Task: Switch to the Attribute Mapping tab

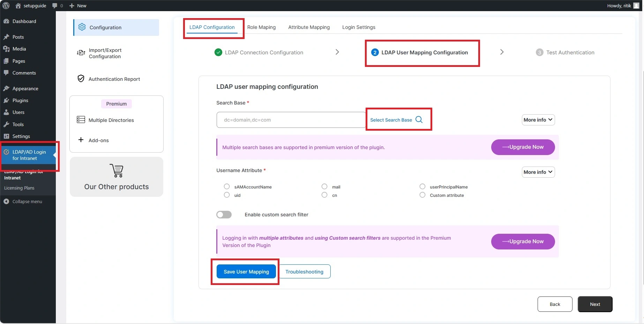Action: coord(309,27)
